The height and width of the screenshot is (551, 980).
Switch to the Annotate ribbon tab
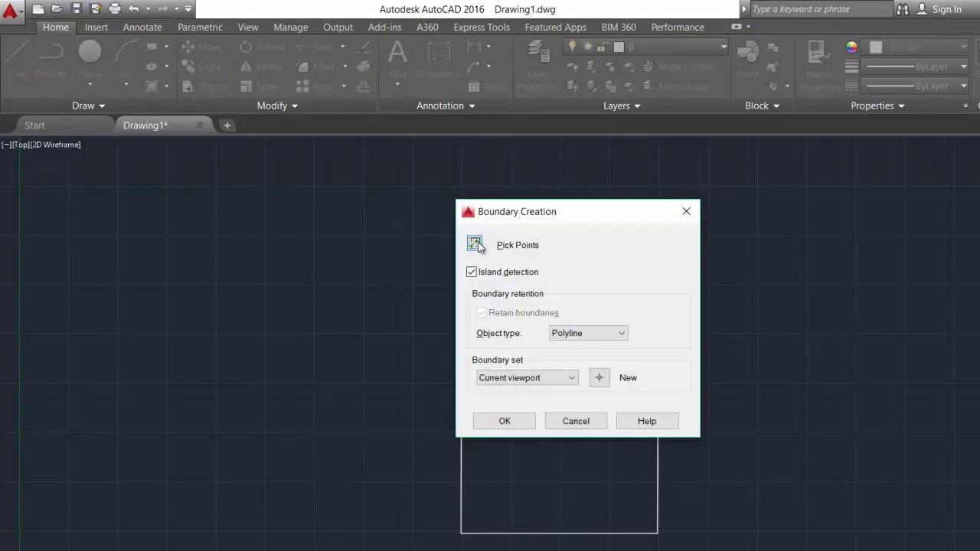click(x=142, y=27)
